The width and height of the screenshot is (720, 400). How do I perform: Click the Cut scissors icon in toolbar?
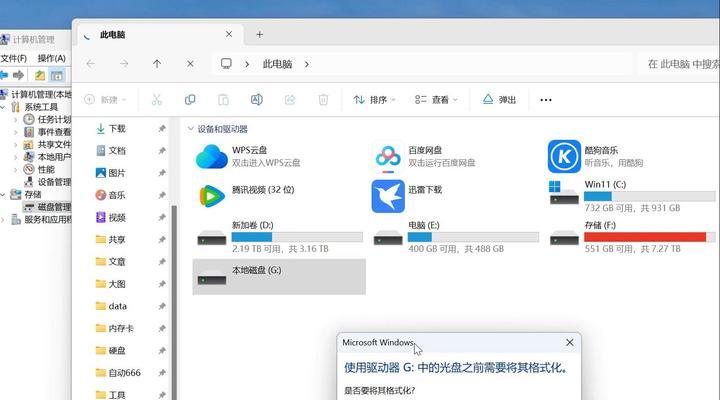tap(157, 100)
